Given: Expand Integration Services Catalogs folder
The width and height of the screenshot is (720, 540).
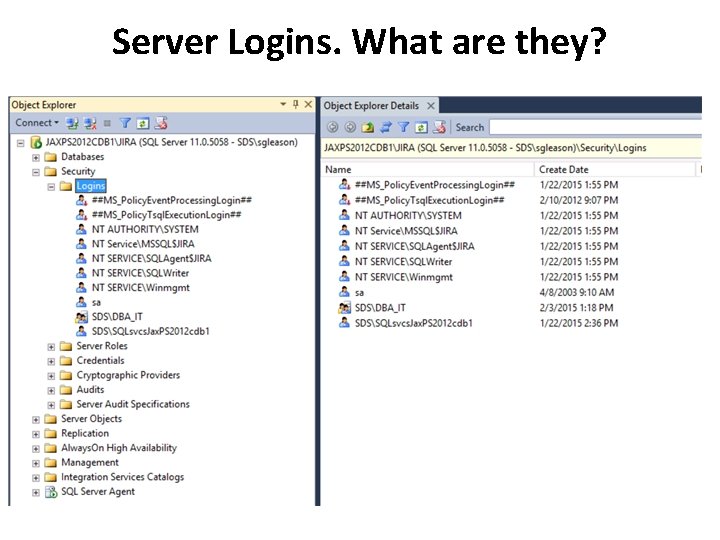Looking at the screenshot, I should tap(36, 478).
